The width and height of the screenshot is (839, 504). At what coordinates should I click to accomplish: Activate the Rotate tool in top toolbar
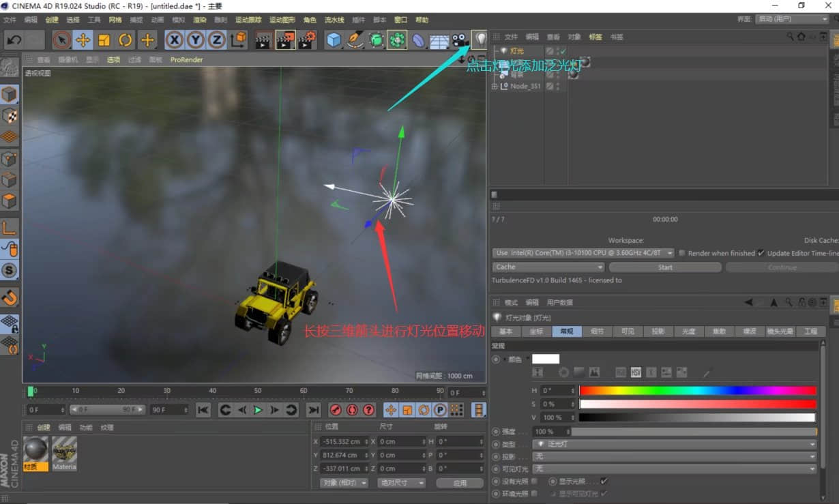click(126, 40)
